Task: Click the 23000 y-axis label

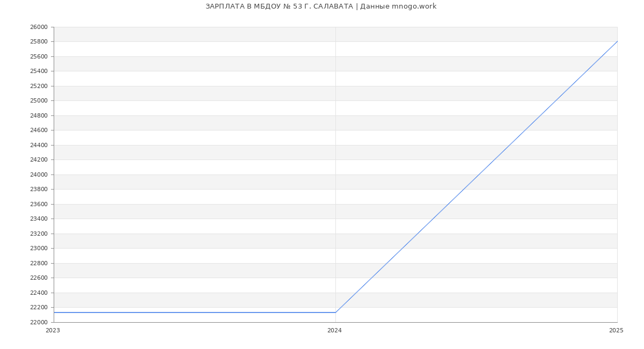Action: point(39,248)
